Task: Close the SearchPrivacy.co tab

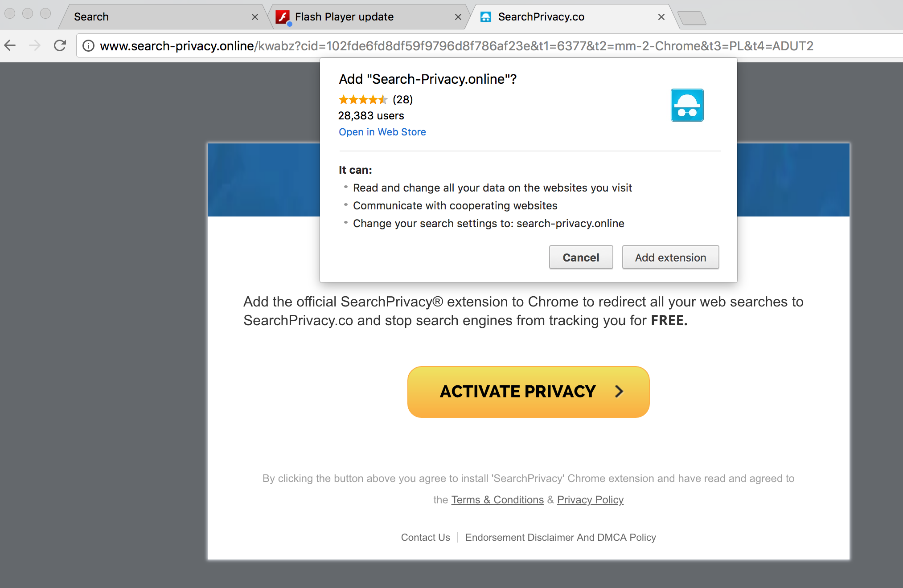Action: (x=661, y=17)
